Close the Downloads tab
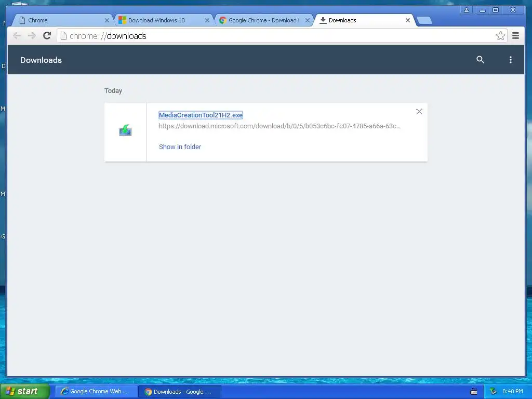 408,20
